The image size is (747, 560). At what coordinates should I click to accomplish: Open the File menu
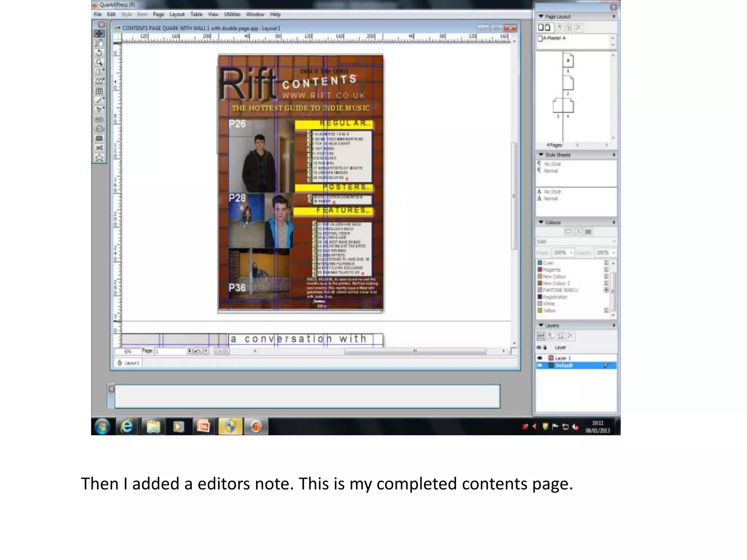coord(98,15)
